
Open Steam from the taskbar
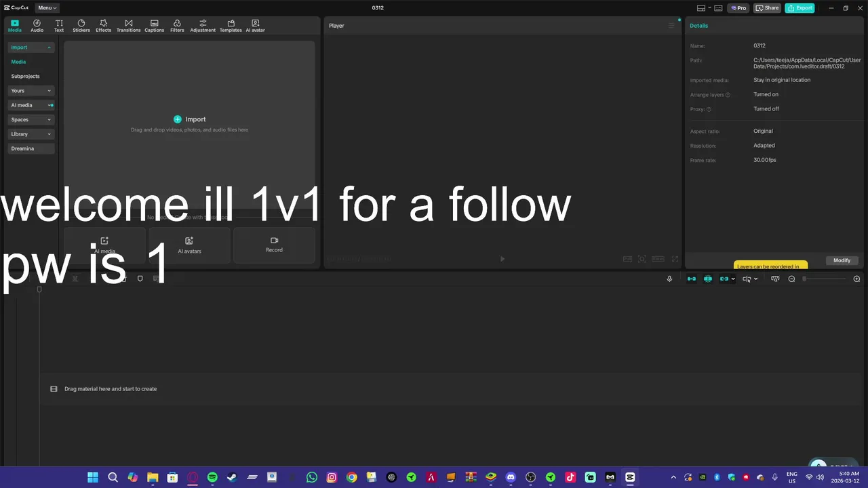(x=232, y=477)
